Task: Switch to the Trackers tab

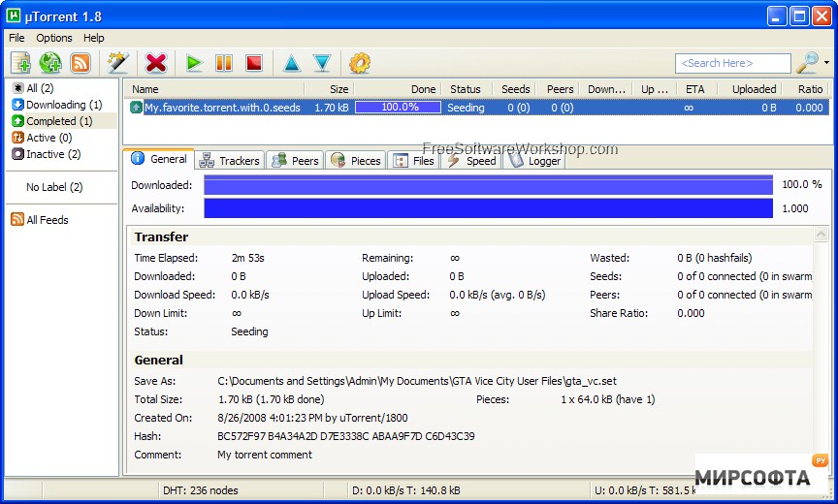Action: click(230, 161)
